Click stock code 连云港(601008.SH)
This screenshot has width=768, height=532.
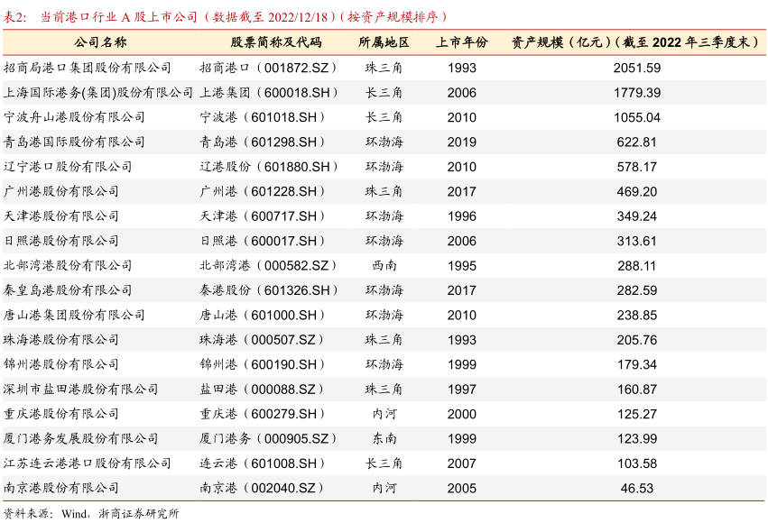click(262, 463)
